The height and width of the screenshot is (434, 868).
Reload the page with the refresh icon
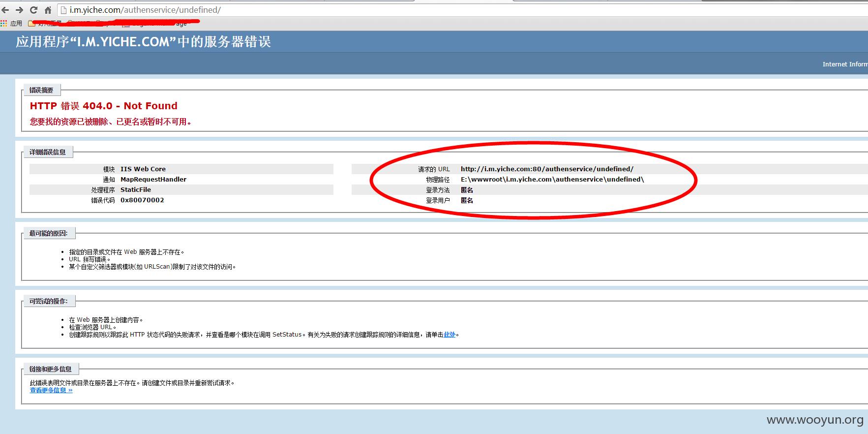pyautogui.click(x=33, y=10)
